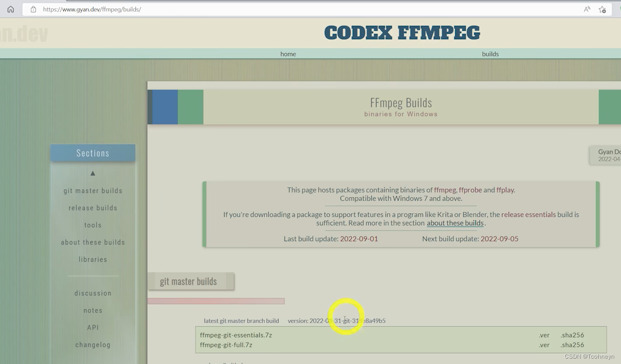621x364 pixels.
Task: Collapse sections with the up triangle
Action: [x=93, y=173]
